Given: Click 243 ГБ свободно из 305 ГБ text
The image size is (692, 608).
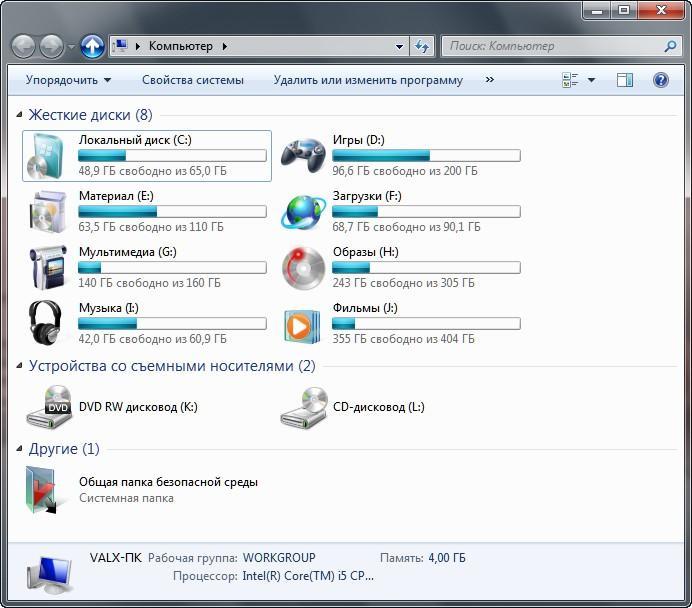Looking at the screenshot, I should 403,282.
